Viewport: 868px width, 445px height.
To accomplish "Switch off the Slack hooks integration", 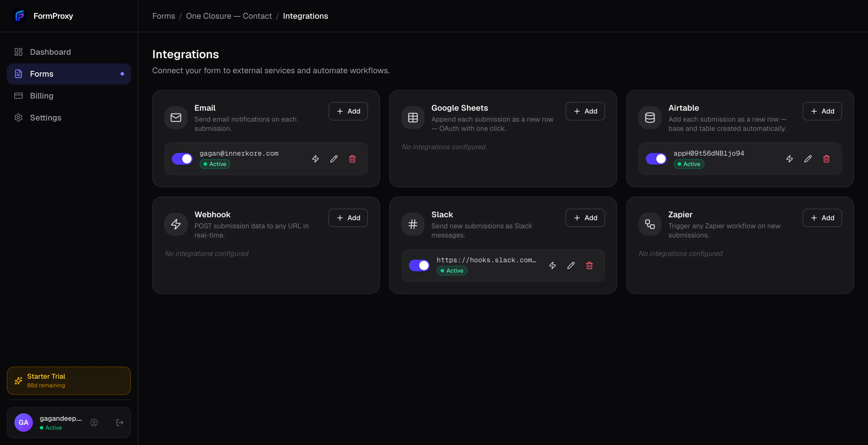I will 419,265.
